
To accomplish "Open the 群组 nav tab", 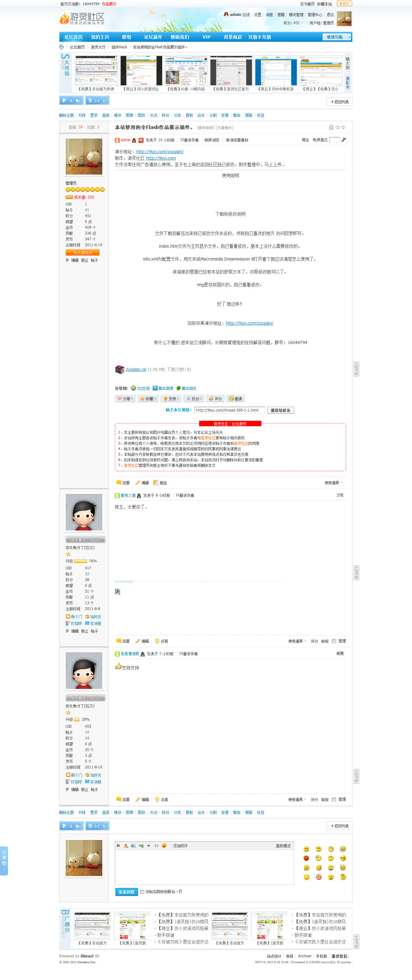I will coord(126,37).
